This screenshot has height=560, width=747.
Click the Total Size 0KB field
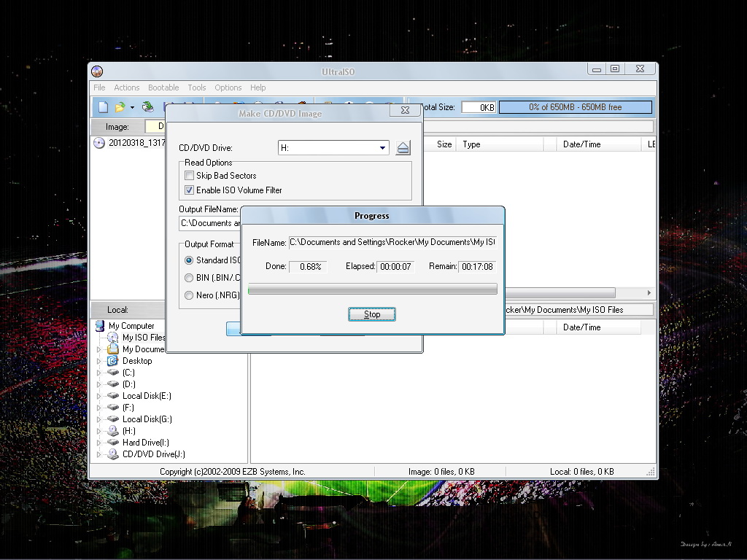click(x=479, y=107)
